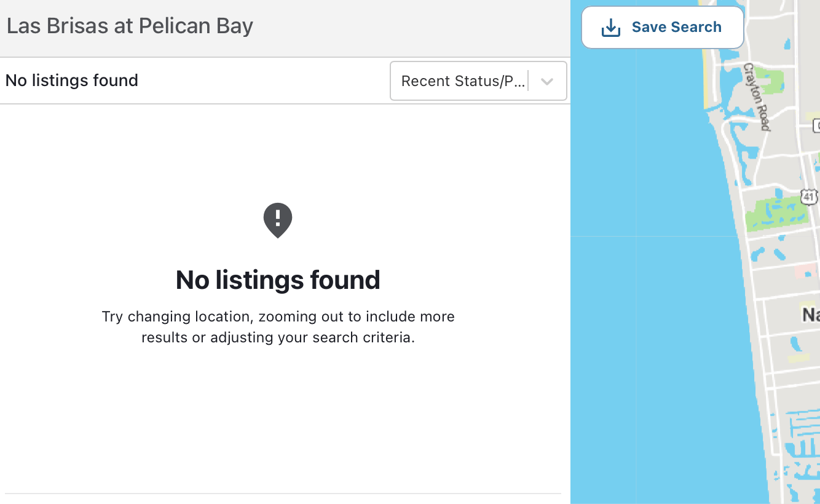This screenshot has height=504, width=820.
Task: Click the No listings found results count text
Action: [x=72, y=81]
